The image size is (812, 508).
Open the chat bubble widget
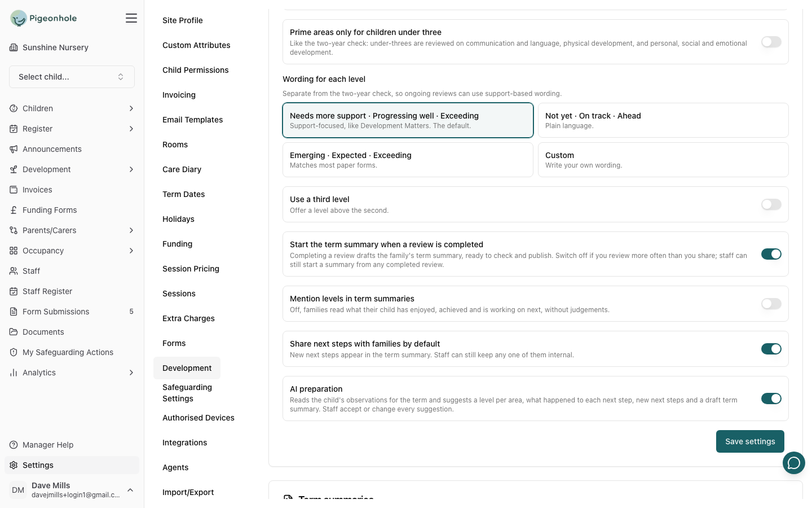point(794,463)
